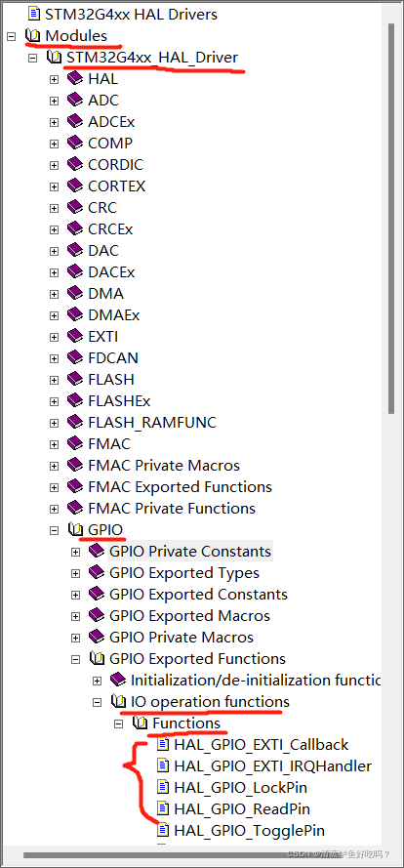Click the book icon beside GPIO Exported Types
Viewport: 404px width, 868px height.
97,572
